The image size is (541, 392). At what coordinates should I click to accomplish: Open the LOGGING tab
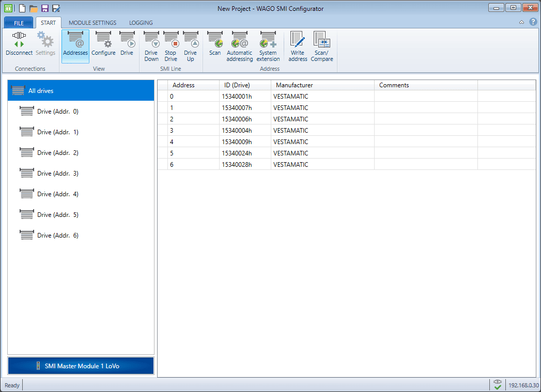coord(141,23)
